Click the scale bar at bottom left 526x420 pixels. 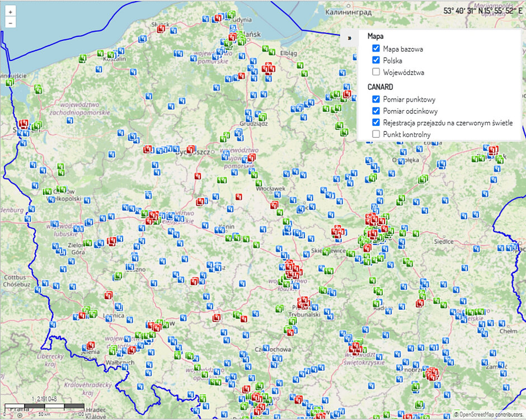[44, 406]
